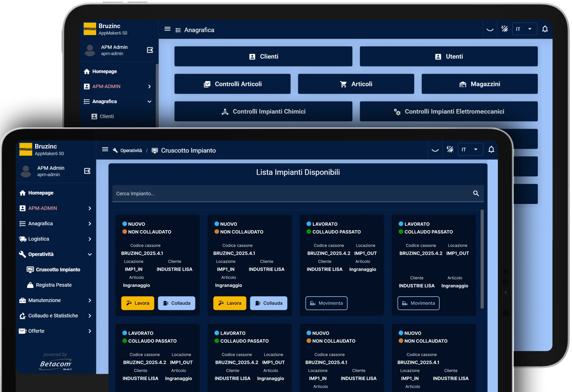Click Collauda button on first NUOVO card
The width and height of the screenshot is (572, 392).
(177, 303)
